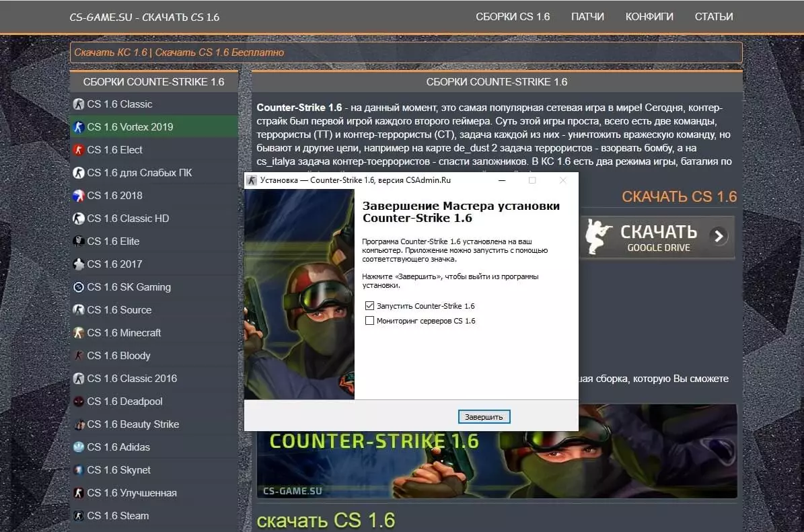Click the icon beside CS 1.6 Classic 2016

click(x=79, y=378)
